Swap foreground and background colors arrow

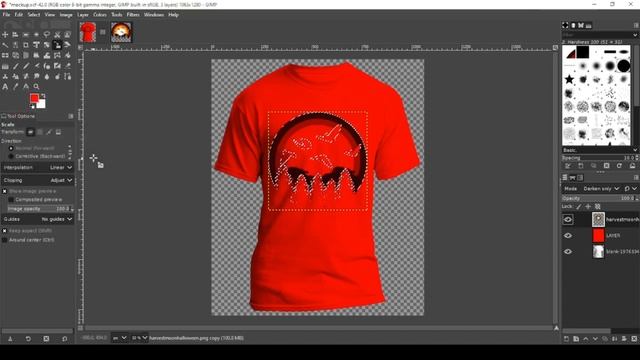pos(43,96)
